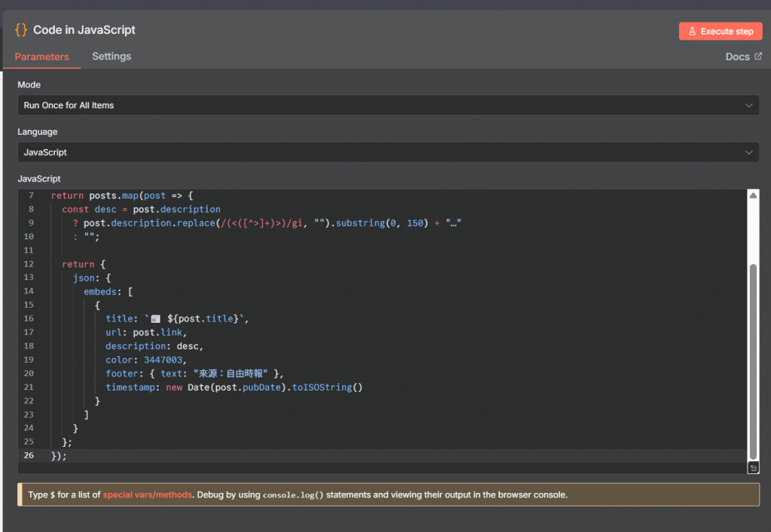Click the external link icon beside Docs
This screenshot has width=771, height=532.
click(x=757, y=56)
